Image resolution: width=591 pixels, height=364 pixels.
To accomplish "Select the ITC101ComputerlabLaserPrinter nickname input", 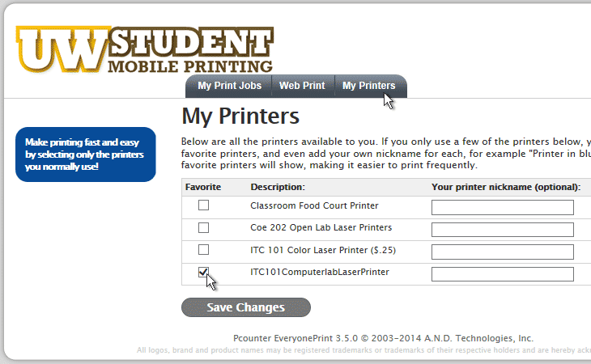I will pos(503,274).
